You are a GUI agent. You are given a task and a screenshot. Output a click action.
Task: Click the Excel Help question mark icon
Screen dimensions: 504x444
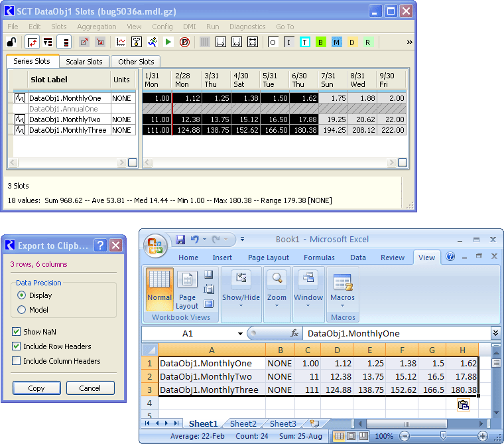pyautogui.click(x=450, y=256)
